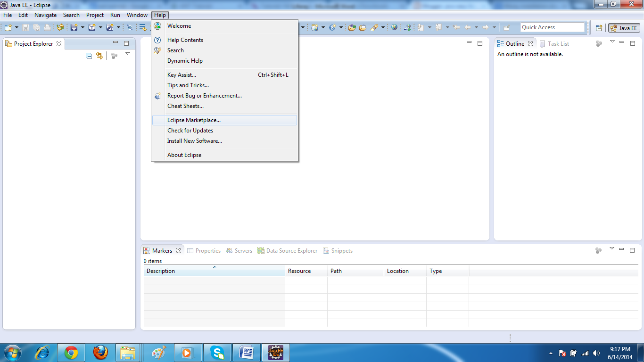This screenshot has height=362, width=644.
Task: Open the New wizard toolbar icon
Action: [x=8, y=27]
